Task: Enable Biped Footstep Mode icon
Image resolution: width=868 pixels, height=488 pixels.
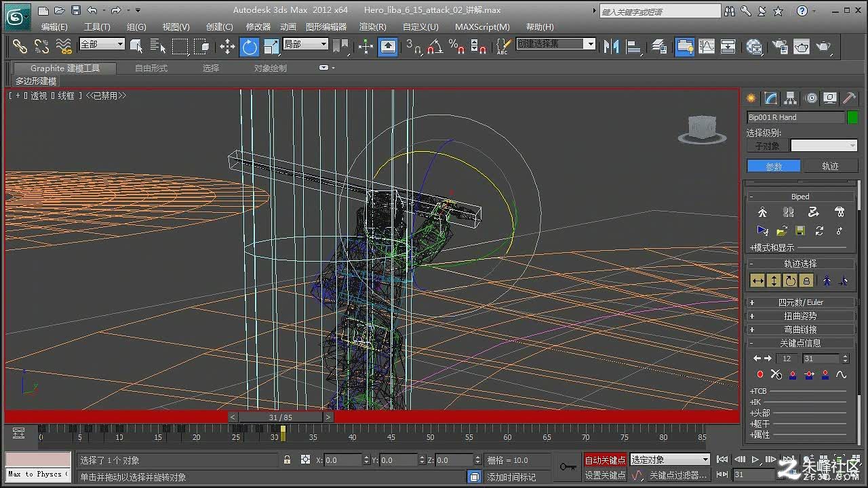Action: (788, 213)
